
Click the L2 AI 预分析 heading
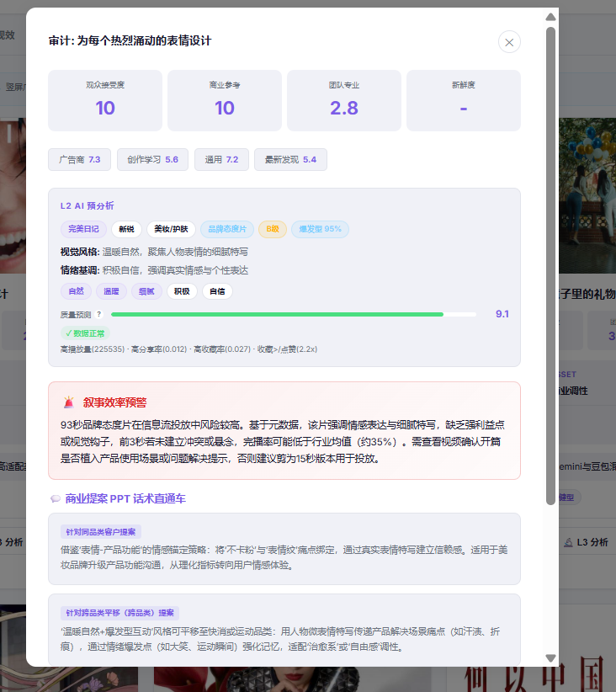(87, 205)
